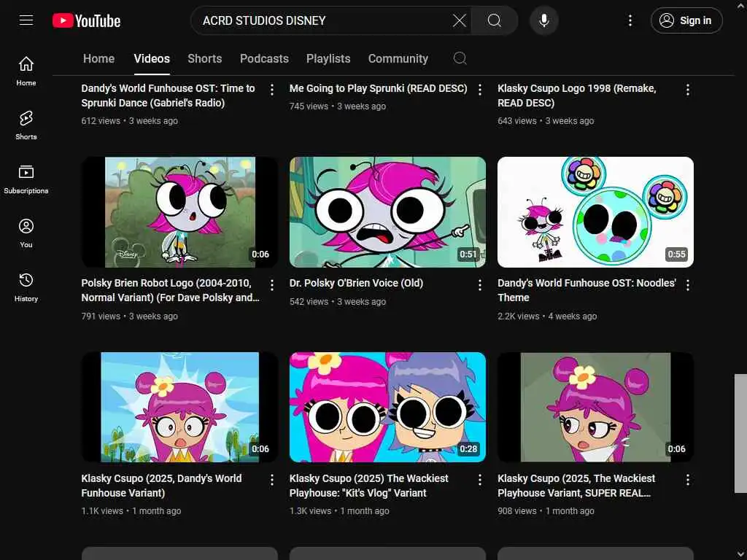The image size is (747, 560).
Task: Open the Community tab
Action: [398, 58]
